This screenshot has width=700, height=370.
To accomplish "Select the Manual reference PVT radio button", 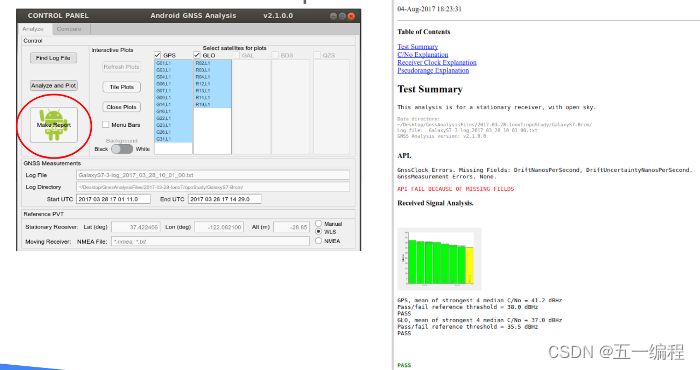I will click(x=318, y=224).
